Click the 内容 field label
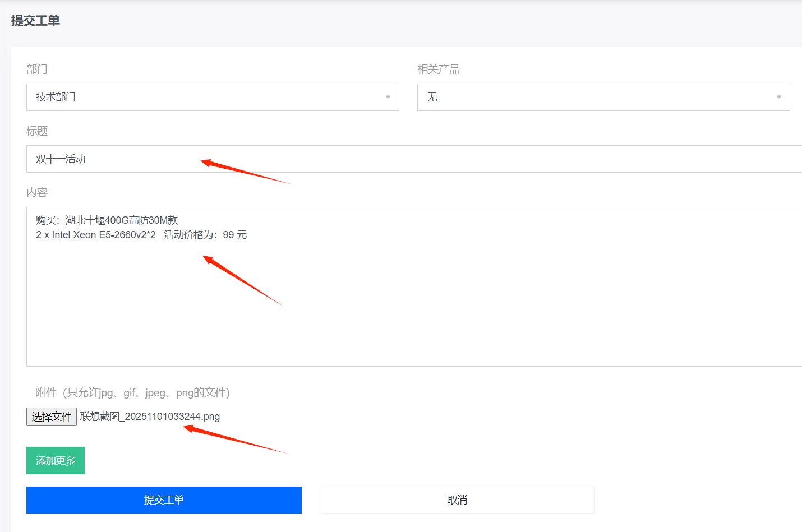This screenshot has width=802, height=532. [x=37, y=193]
